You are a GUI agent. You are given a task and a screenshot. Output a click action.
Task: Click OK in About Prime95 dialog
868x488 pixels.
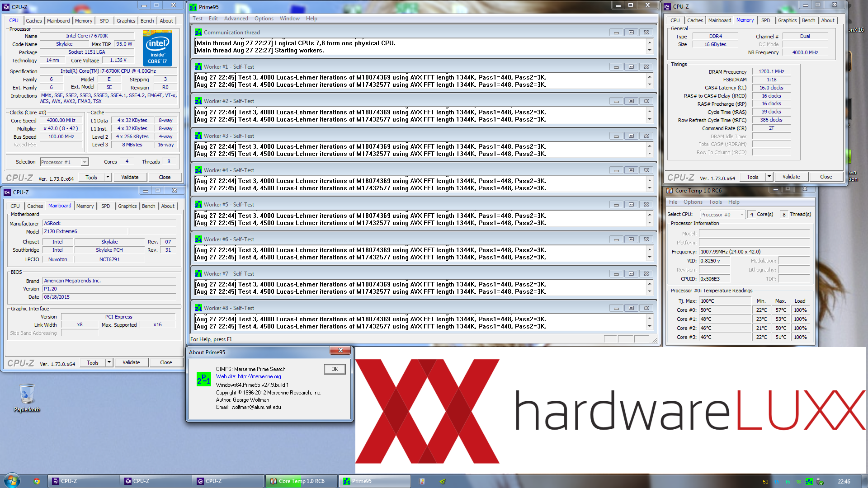(x=335, y=369)
